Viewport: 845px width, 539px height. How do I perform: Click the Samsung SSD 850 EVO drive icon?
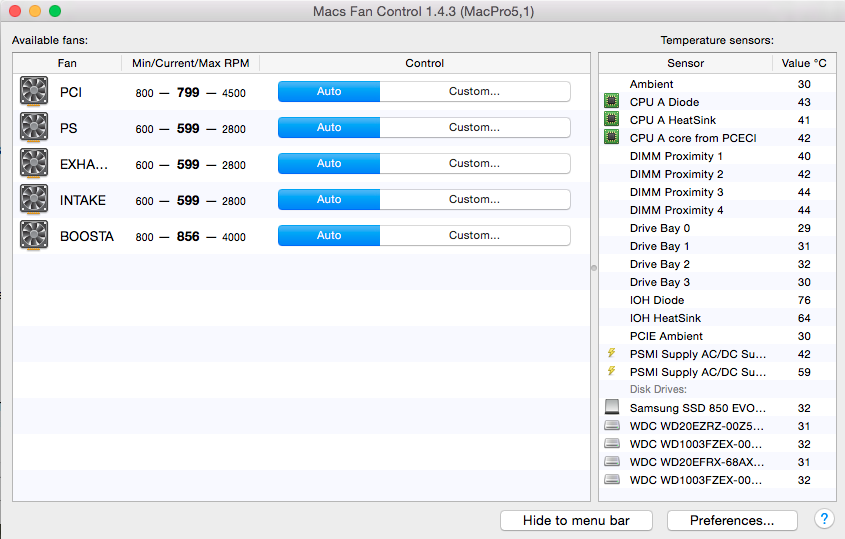tap(612, 407)
